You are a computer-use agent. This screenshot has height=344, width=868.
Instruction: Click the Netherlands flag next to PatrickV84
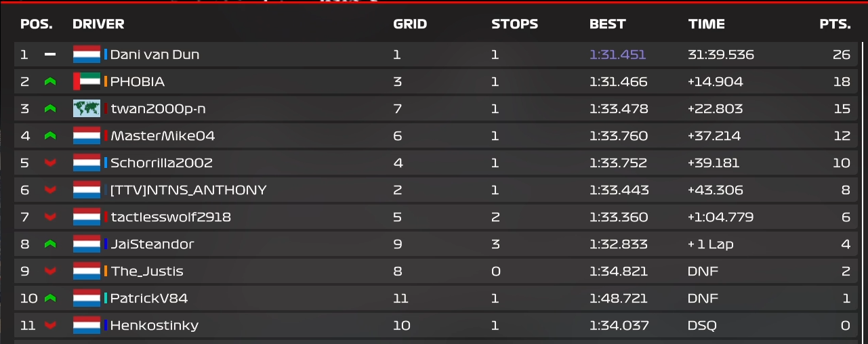pos(87,298)
